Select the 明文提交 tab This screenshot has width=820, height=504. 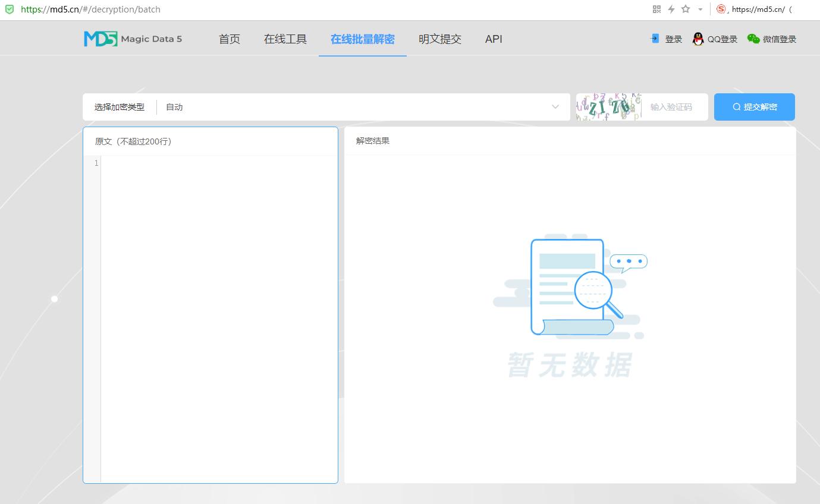pos(439,39)
